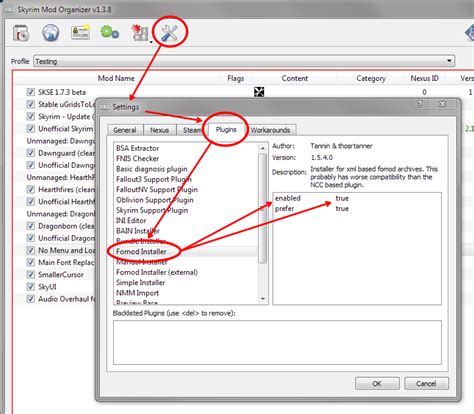
Task: Select Basic diagnosis plugin
Action: [152, 169]
